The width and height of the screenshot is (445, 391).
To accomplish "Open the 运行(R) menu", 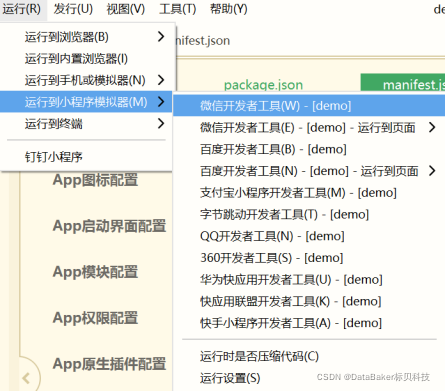I will 22,9.
